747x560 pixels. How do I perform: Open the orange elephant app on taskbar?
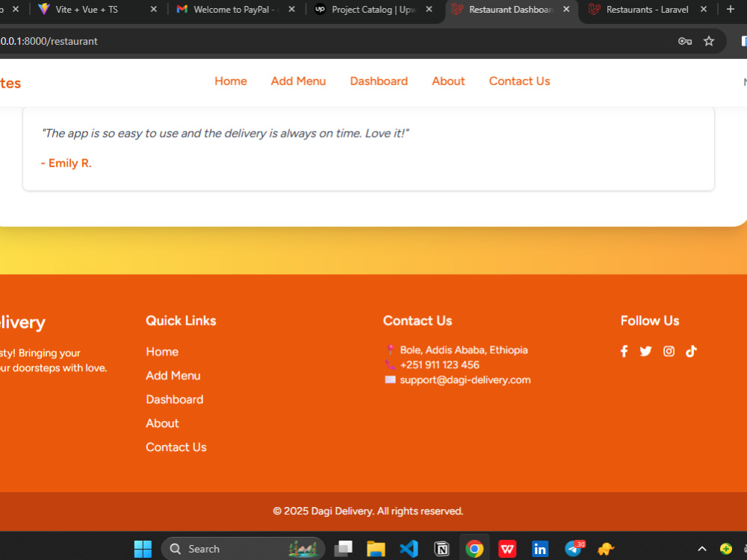pos(606,549)
